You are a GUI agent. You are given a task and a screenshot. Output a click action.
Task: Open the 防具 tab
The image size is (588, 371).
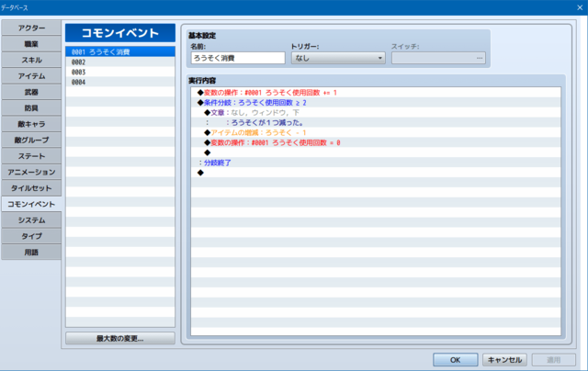tap(31, 108)
